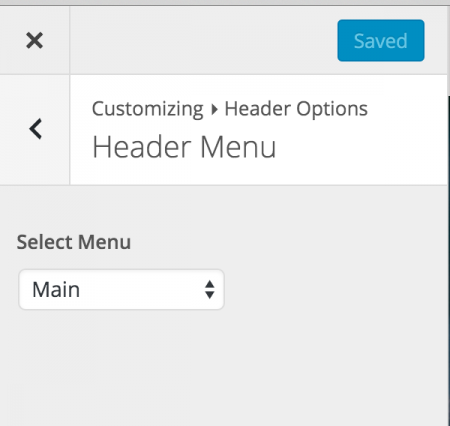
Task: Close the Customizer with the X icon
Action: [x=34, y=40]
